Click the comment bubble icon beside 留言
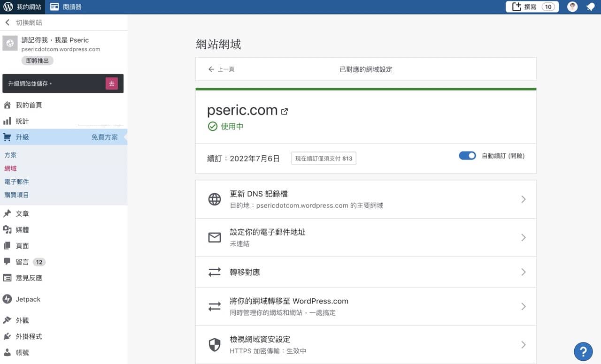Viewport: 601px width, 364px height. (7, 261)
